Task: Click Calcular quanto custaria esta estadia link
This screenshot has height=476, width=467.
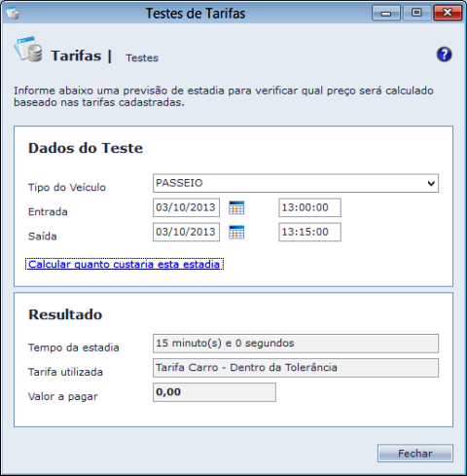Action: pos(125,264)
